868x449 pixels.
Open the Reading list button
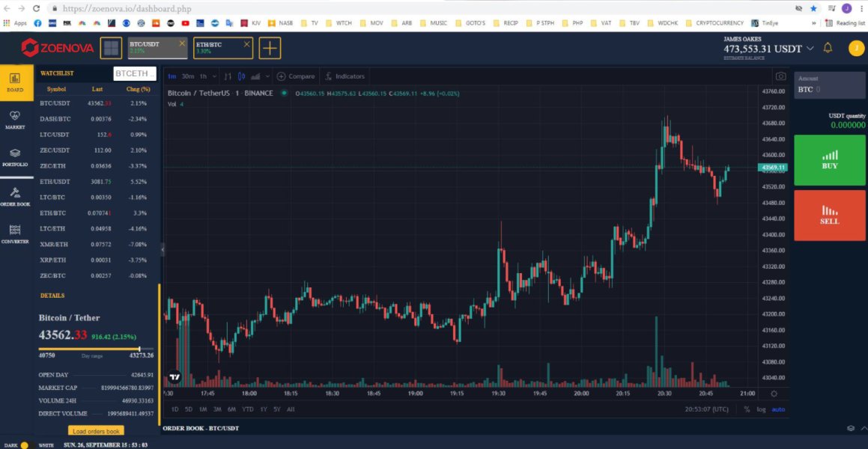[x=845, y=23]
